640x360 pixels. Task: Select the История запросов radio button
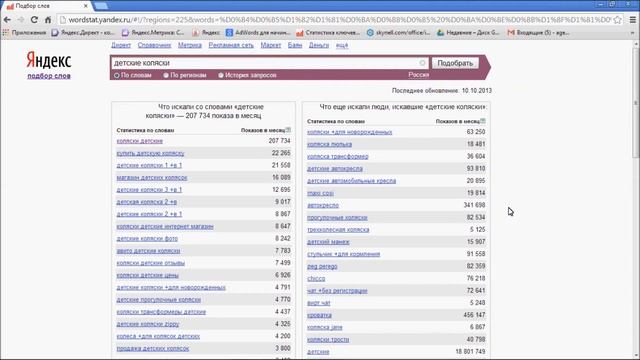[220, 75]
